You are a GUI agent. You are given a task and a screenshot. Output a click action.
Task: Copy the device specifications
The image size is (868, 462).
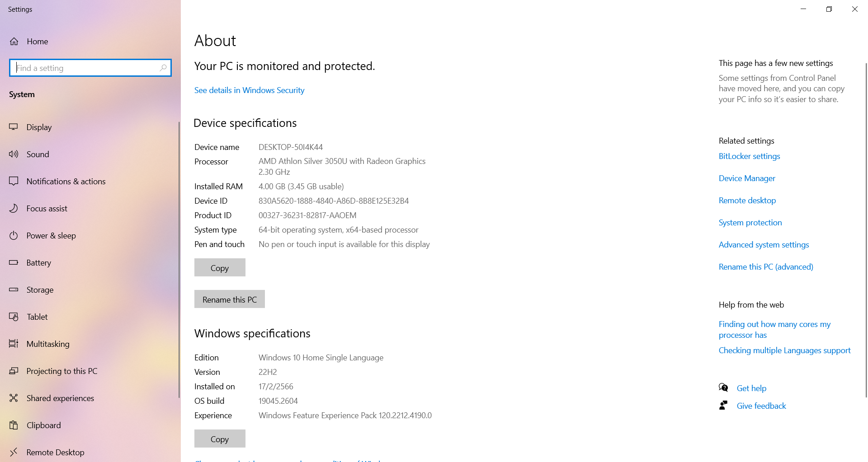coord(220,267)
